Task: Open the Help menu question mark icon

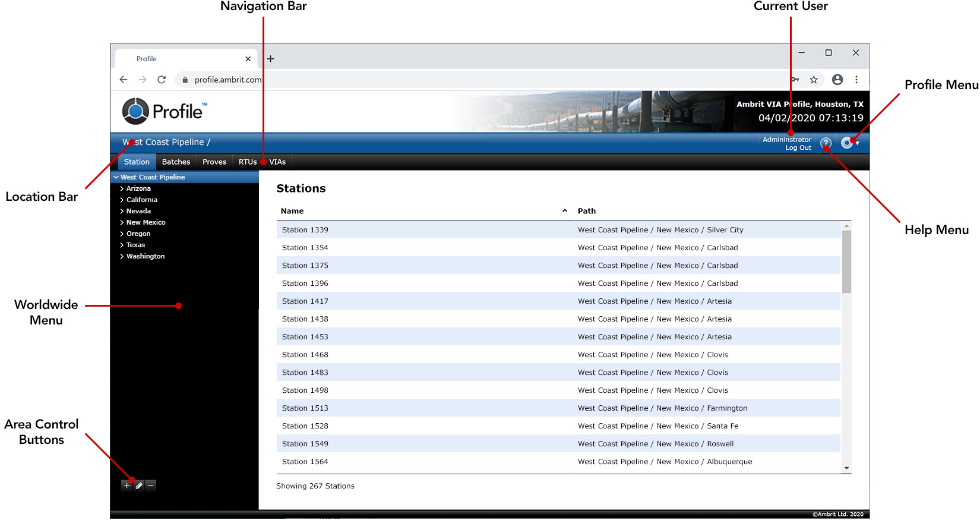Action: (x=826, y=143)
